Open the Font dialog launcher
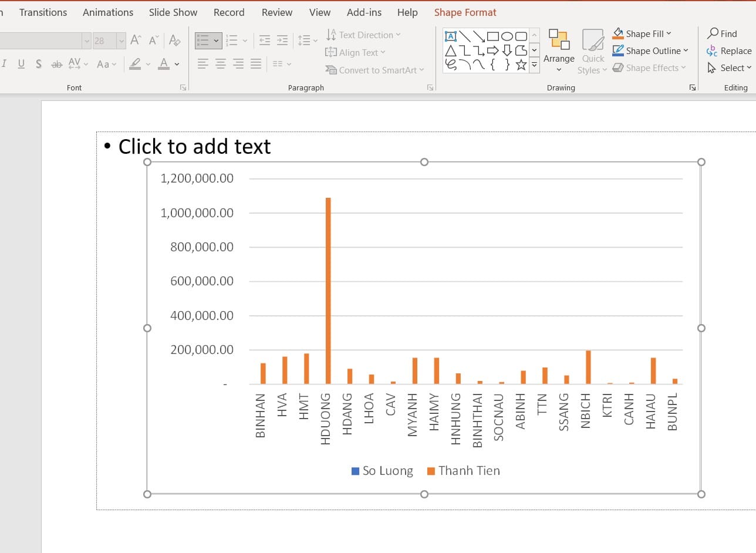Image resolution: width=756 pixels, height=553 pixels. click(x=183, y=87)
